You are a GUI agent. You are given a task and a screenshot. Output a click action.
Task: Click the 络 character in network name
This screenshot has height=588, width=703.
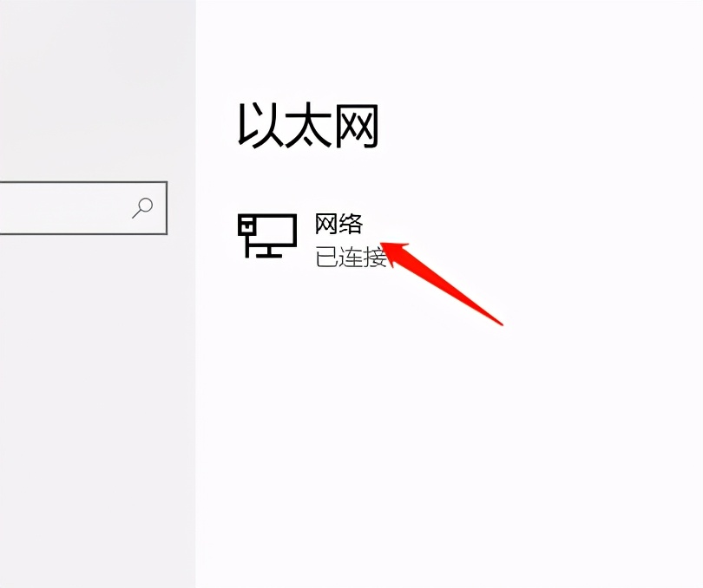click(351, 224)
